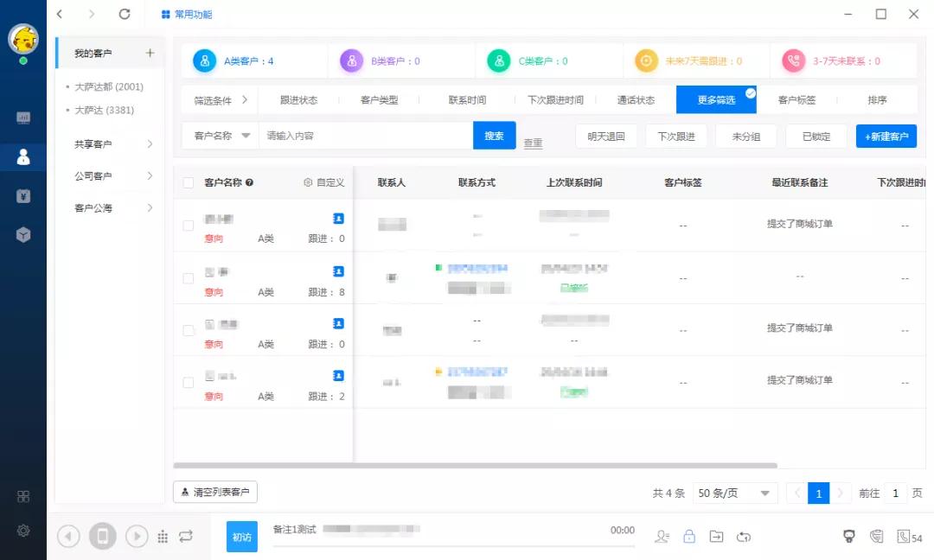Check the first customer row checkbox
This screenshot has width=934, height=560.
(x=189, y=226)
